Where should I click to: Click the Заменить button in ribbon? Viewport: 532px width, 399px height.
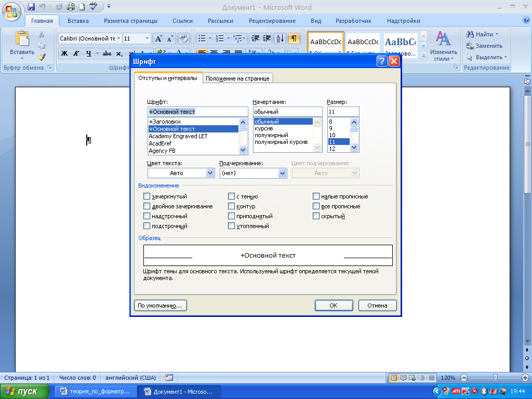click(x=484, y=46)
